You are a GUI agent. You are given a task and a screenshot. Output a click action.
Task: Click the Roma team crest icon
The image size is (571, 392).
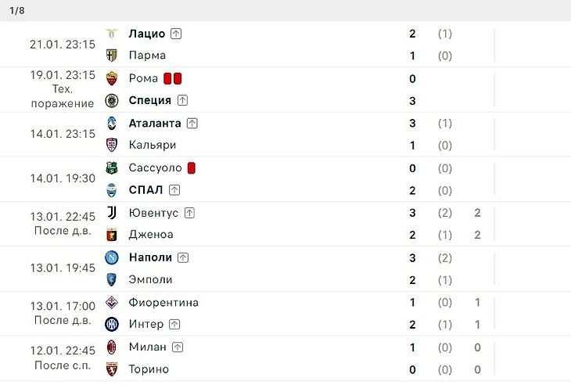tap(111, 78)
